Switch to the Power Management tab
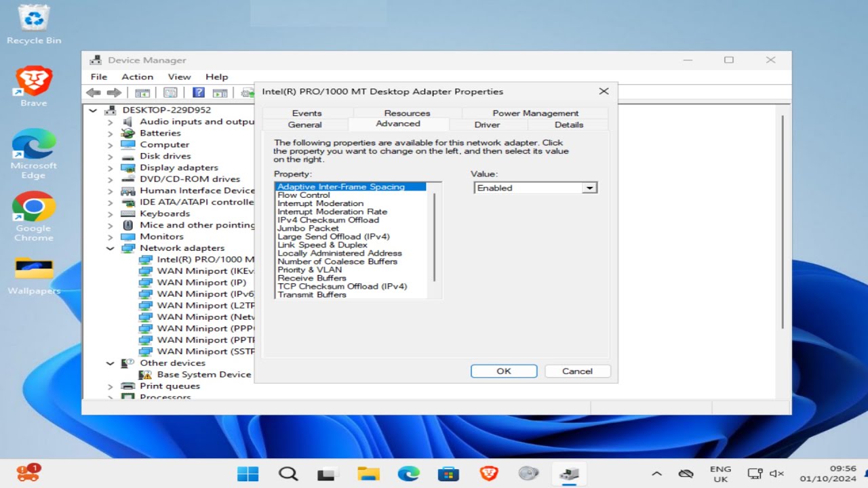This screenshot has width=868, height=488. pyautogui.click(x=535, y=113)
